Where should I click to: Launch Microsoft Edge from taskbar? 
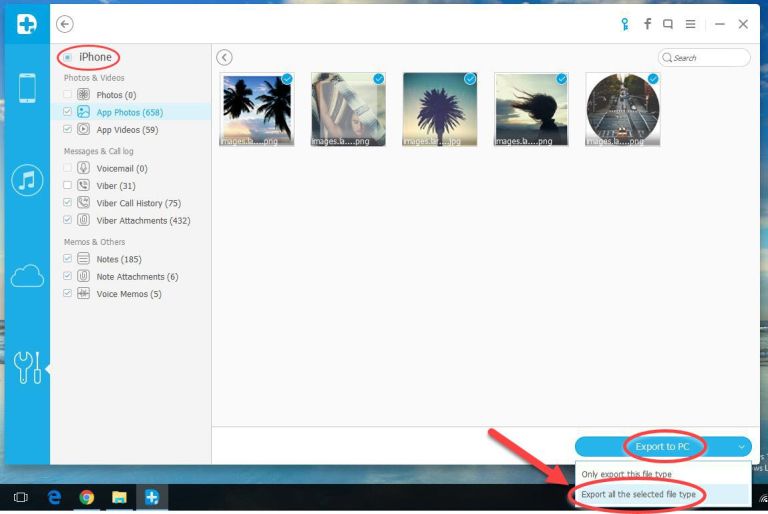(x=54, y=497)
